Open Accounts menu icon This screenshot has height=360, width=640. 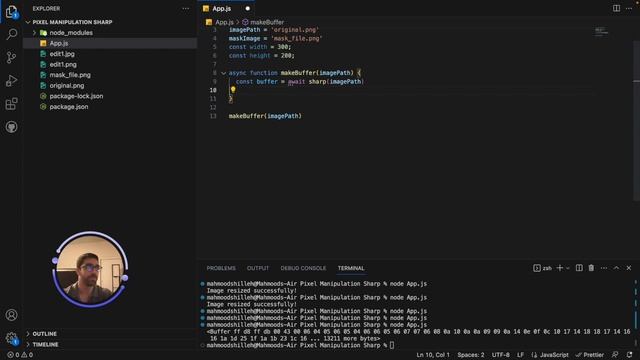click(11, 315)
